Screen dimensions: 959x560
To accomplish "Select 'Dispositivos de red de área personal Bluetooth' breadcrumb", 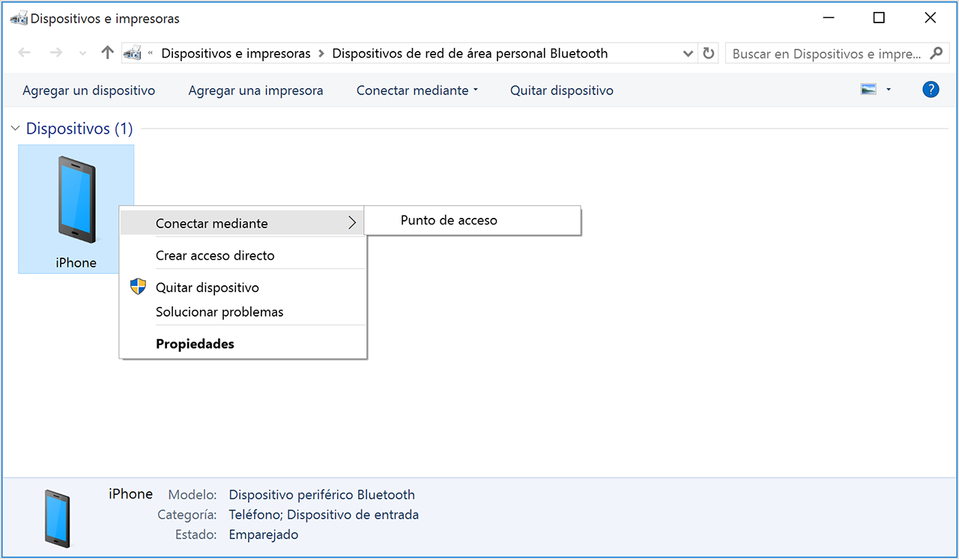I will (x=470, y=53).
